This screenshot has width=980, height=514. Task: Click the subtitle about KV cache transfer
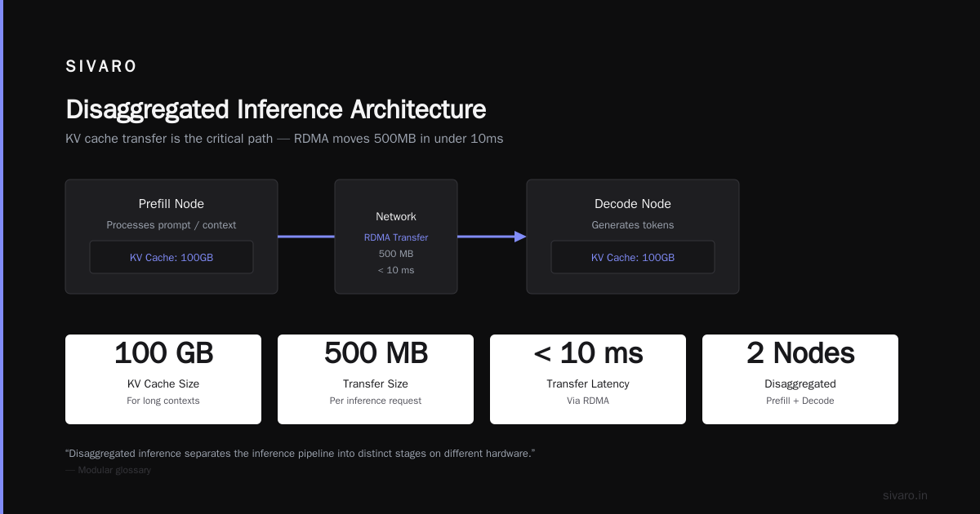[x=284, y=139]
